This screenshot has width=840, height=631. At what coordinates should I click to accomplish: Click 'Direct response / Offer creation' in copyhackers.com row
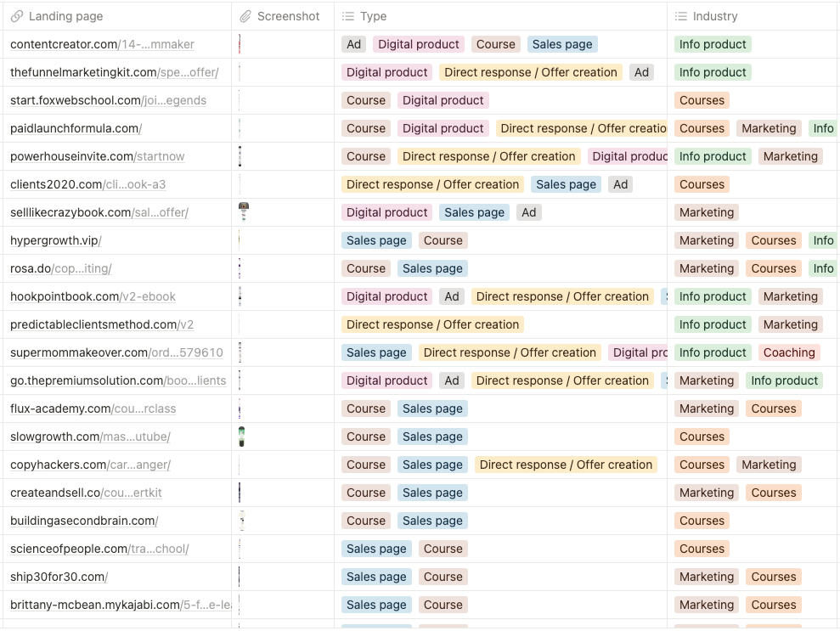[x=566, y=465]
